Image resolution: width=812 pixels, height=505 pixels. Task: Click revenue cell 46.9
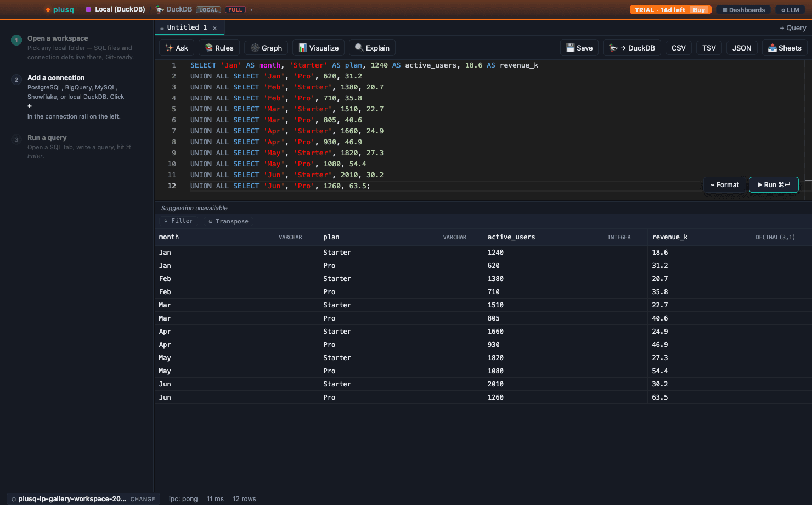tap(730, 345)
